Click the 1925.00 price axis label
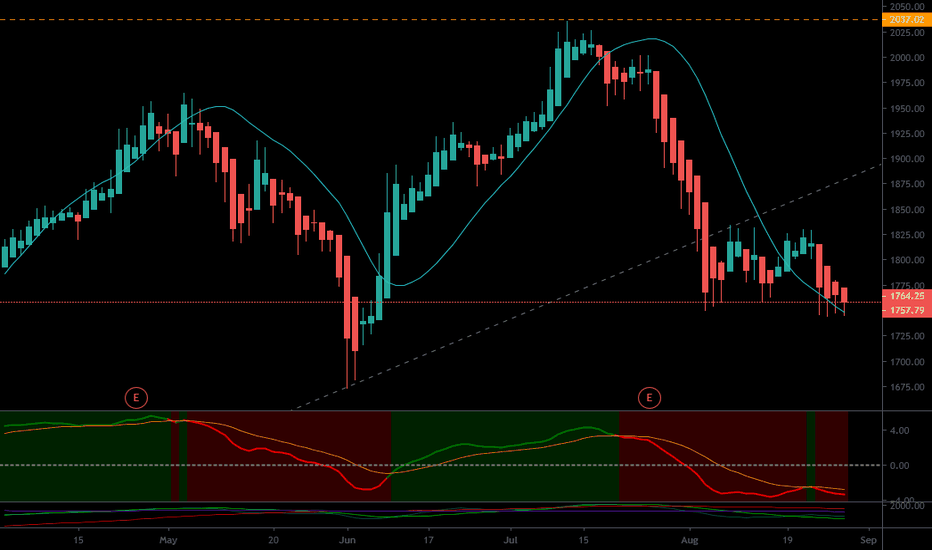The image size is (932, 550). (x=907, y=134)
